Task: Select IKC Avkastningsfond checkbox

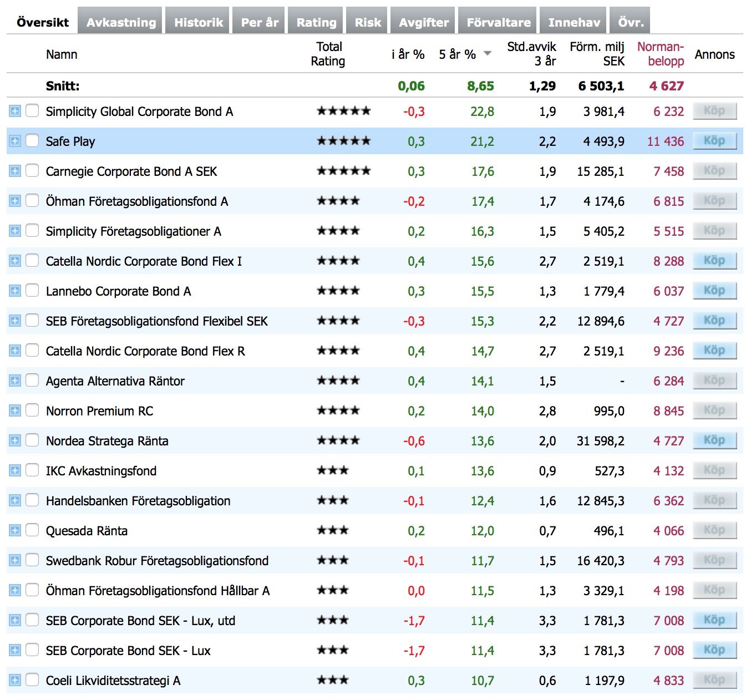Action: (x=32, y=470)
